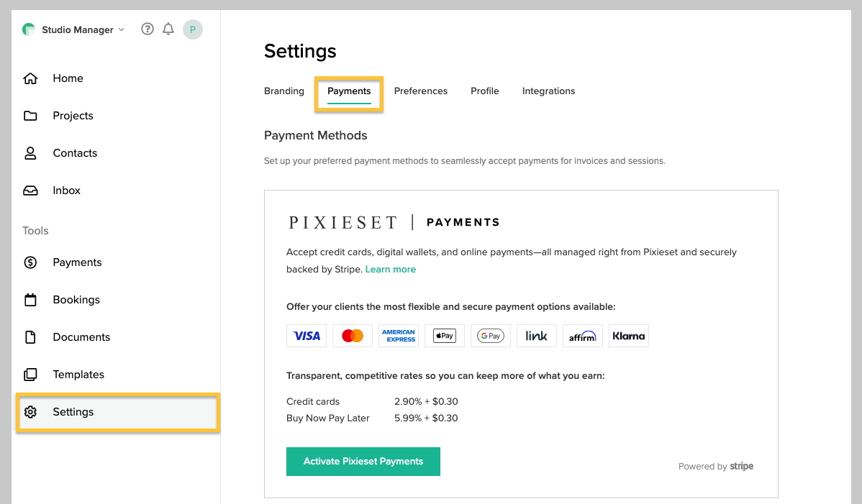Click the Contacts person icon
The width and height of the screenshot is (862, 504).
30,153
